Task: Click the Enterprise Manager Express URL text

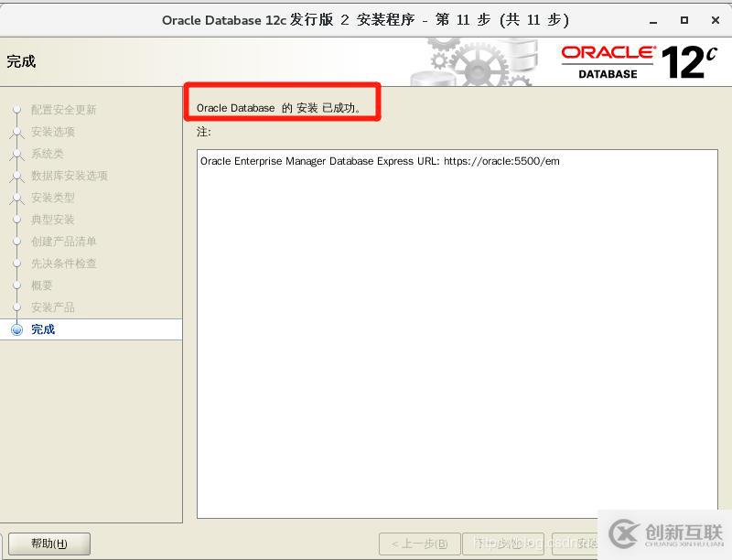Action: (380, 161)
